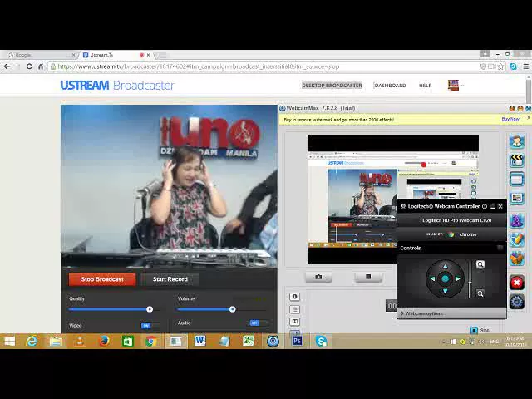Screen dimensions: 532x399
Task: Open WebcamMax orange box effects icon
Action: 517,259
